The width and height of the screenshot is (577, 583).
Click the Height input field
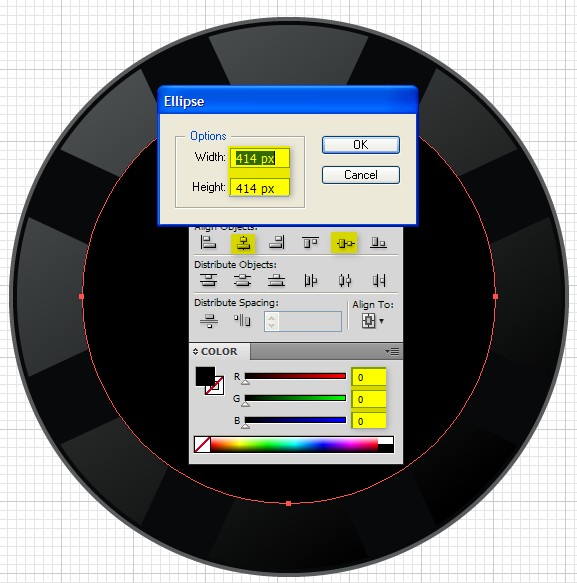260,188
